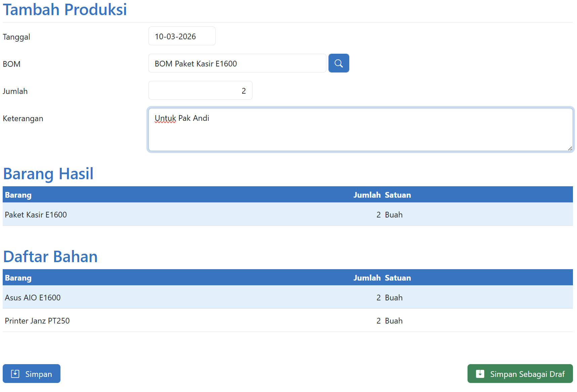Click the Daftar Bahan Satuan column header
Screen dimensions: 577x392
click(x=398, y=278)
